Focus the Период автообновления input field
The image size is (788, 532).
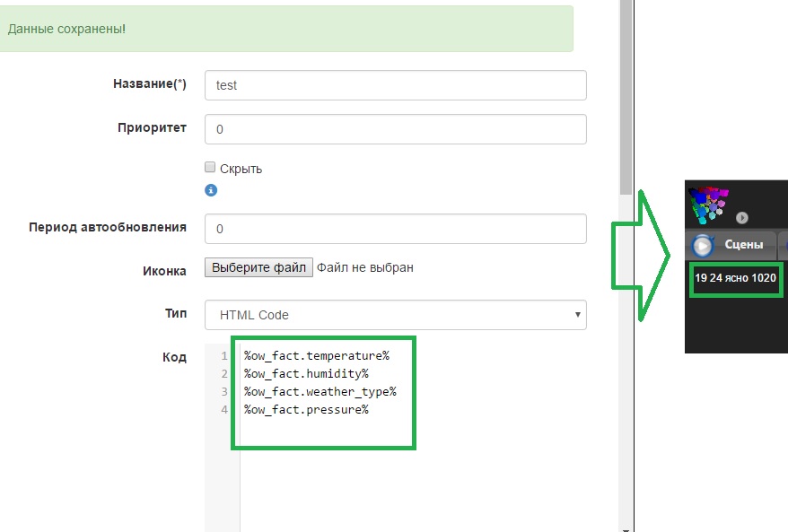396,229
